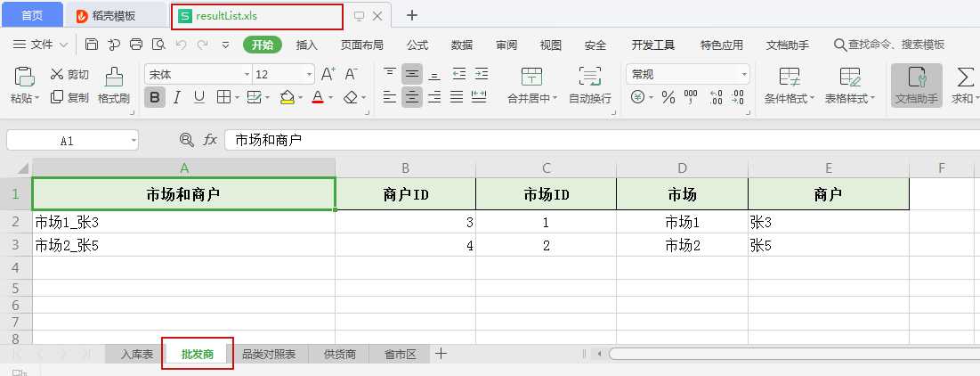Increase font size with the A+ icon
980x376 pixels.
pyautogui.click(x=328, y=75)
